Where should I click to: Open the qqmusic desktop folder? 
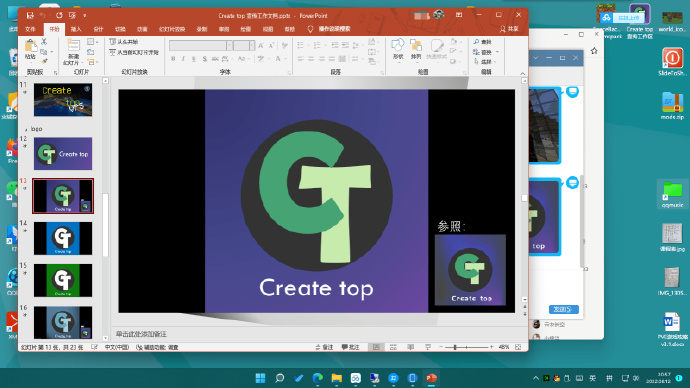(x=672, y=194)
